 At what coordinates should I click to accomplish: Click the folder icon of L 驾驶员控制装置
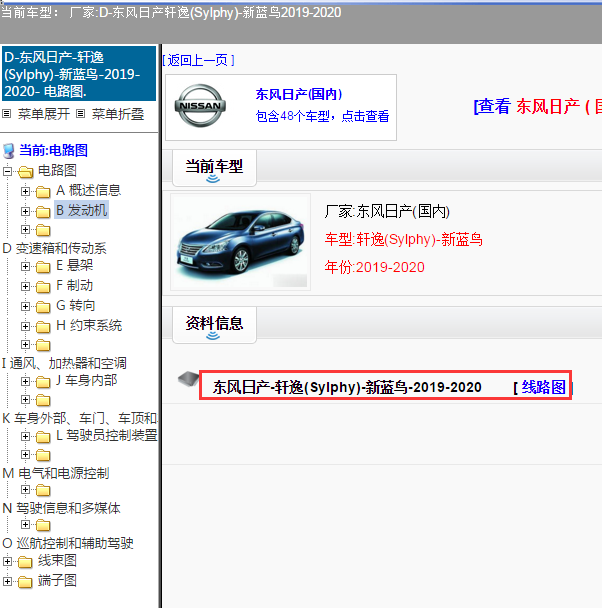pos(43,437)
